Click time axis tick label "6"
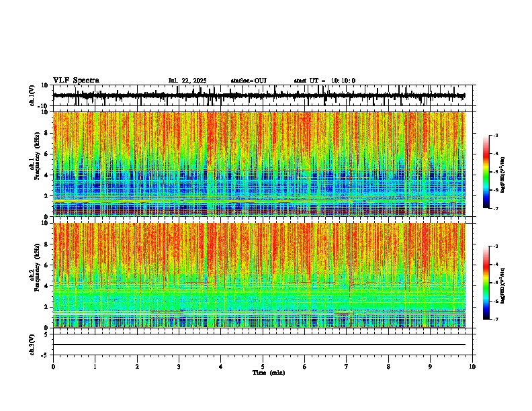 coord(305,367)
